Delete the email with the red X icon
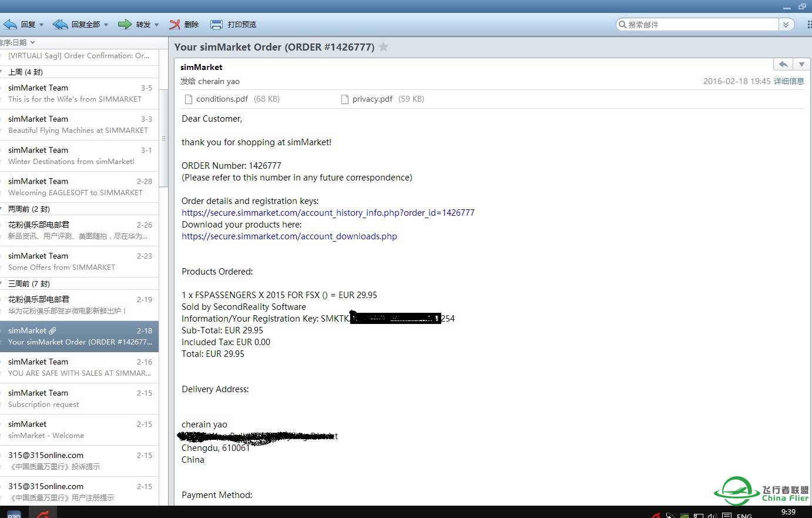Screen dimensions: 812x518 pyautogui.click(x=175, y=24)
